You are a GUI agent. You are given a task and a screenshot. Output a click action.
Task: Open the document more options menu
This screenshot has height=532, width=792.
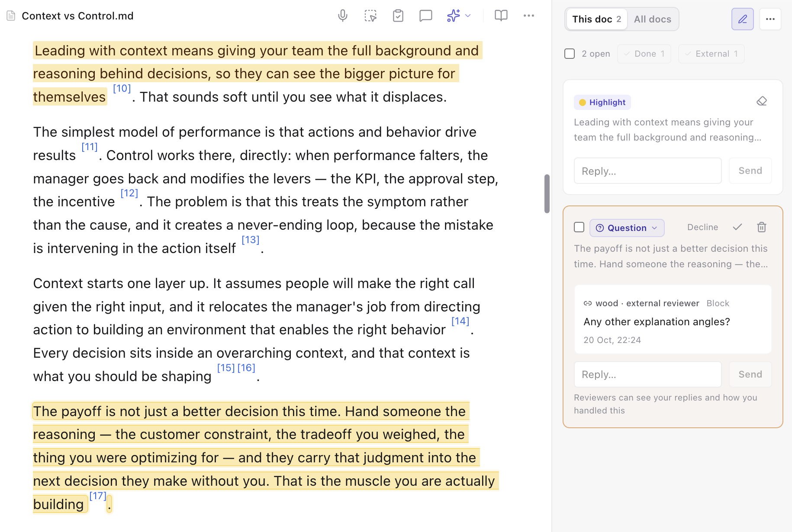(529, 16)
